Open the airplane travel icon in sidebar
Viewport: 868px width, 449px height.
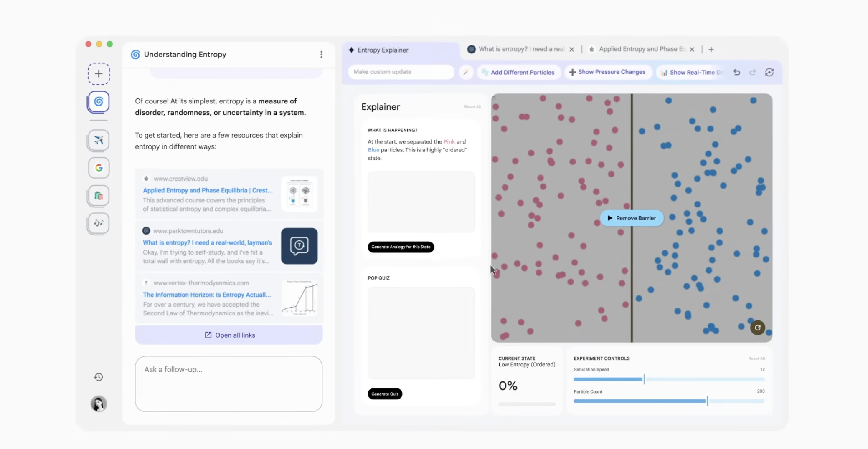point(99,140)
